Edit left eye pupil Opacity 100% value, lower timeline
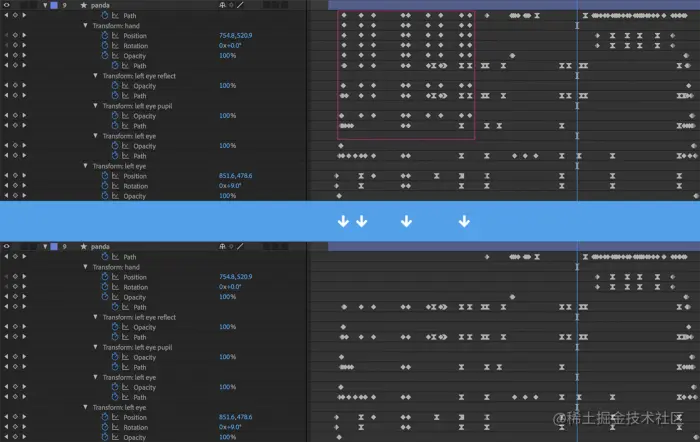The image size is (700, 442). tap(227, 357)
